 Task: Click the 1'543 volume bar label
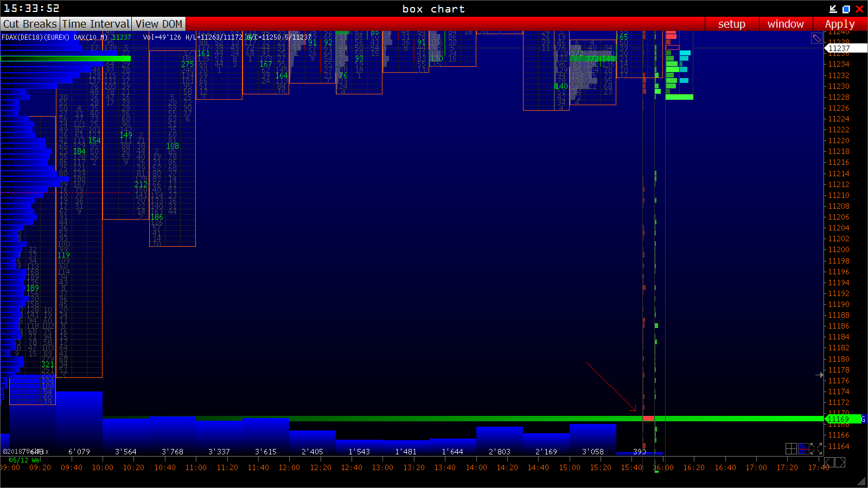359,452
